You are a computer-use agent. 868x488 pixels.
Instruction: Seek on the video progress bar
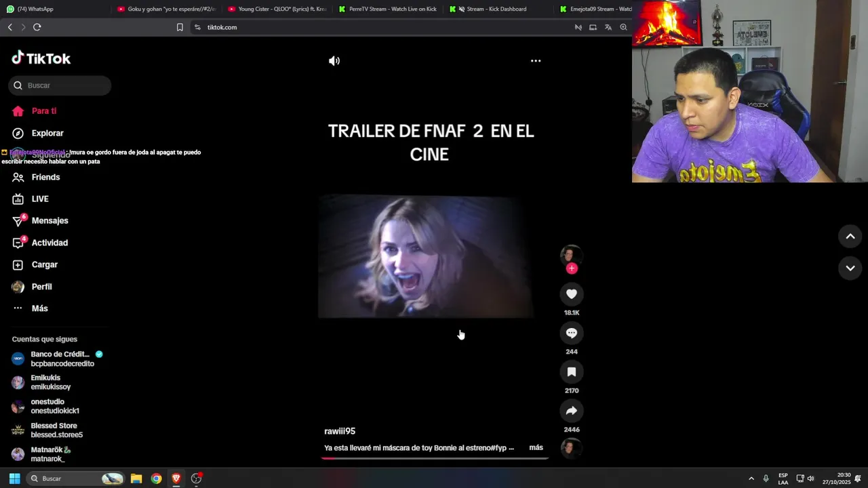pos(435,458)
